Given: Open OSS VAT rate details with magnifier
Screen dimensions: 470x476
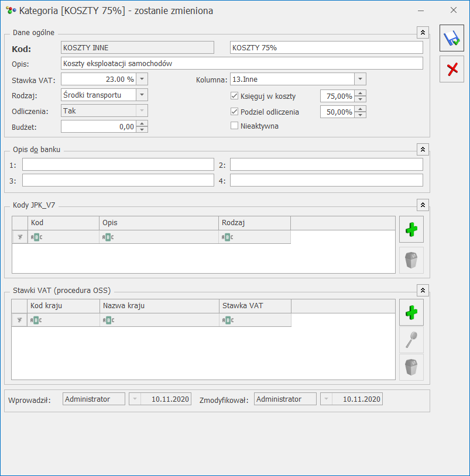Looking at the screenshot, I should coord(411,340).
